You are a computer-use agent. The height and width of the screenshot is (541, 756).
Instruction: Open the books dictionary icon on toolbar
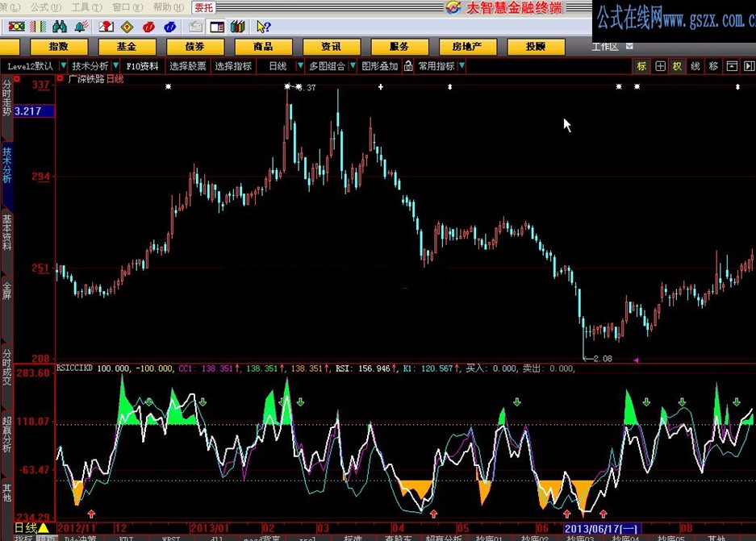coord(237,27)
